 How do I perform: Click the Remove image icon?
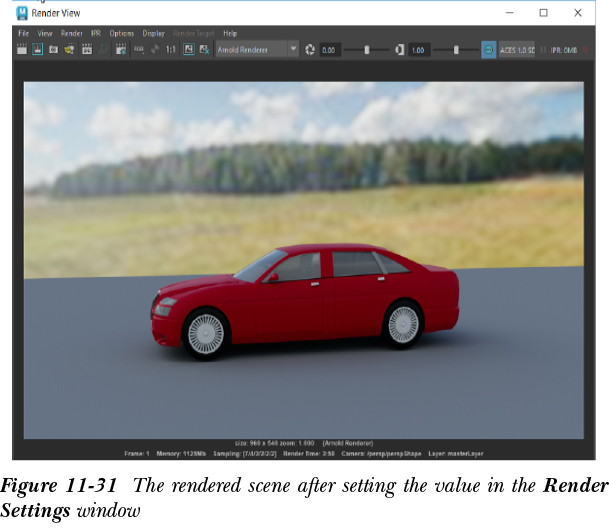(x=205, y=49)
